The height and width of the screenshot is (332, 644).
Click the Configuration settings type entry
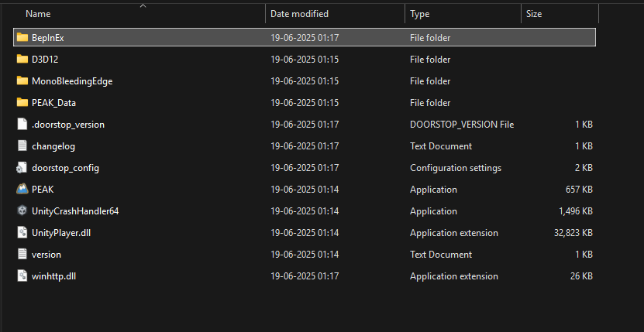456,168
